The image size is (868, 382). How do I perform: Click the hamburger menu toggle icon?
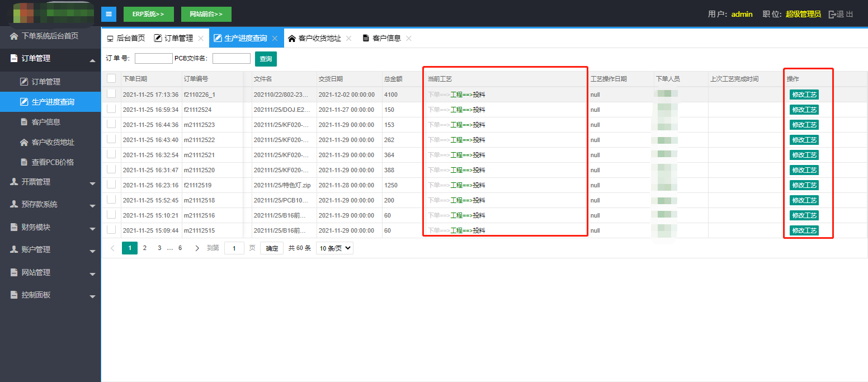[x=108, y=14]
